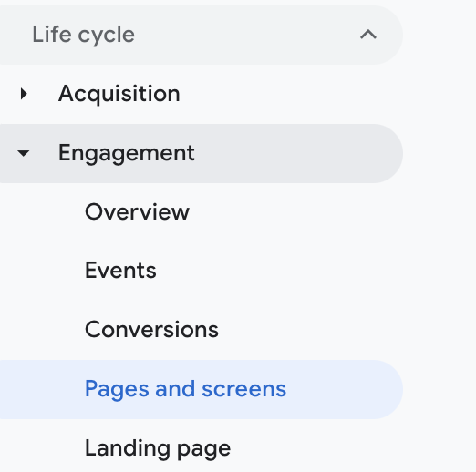Open the Landing page report
Screen dimensions: 476x472
(x=158, y=448)
